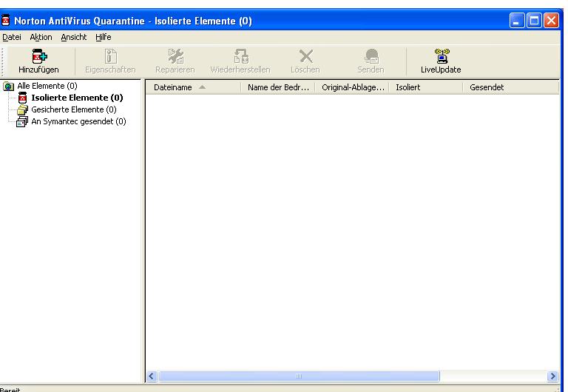Sort by Original-Ablage... column header
Viewport: 568px width, 392px height.
click(x=352, y=87)
